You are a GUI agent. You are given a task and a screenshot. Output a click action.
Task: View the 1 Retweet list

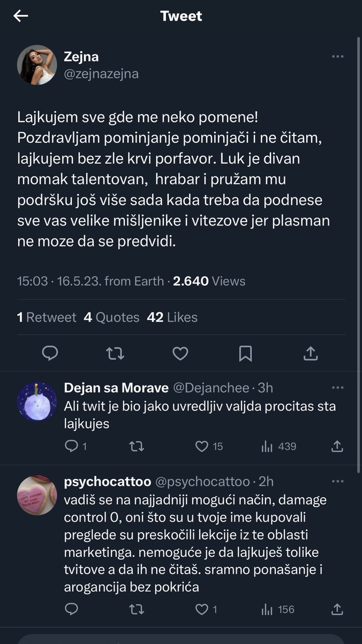[47, 317]
